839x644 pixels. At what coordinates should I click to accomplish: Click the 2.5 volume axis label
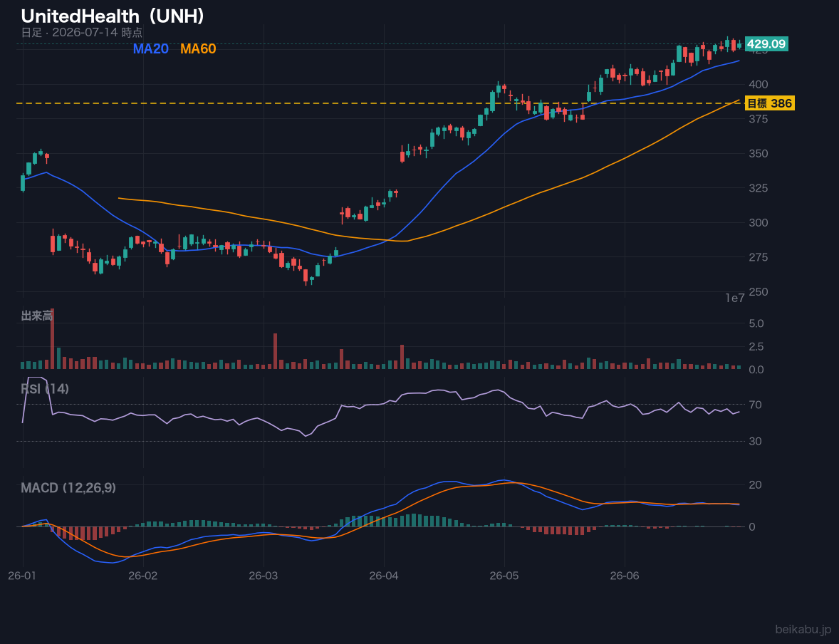coord(756,347)
